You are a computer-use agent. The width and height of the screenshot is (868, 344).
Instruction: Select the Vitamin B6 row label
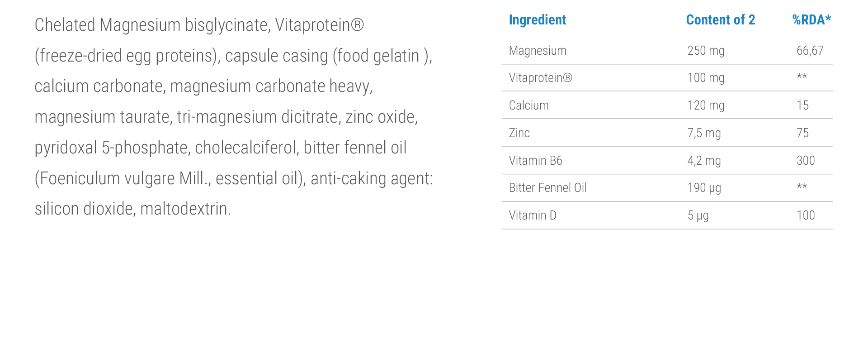click(x=535, y=161)
